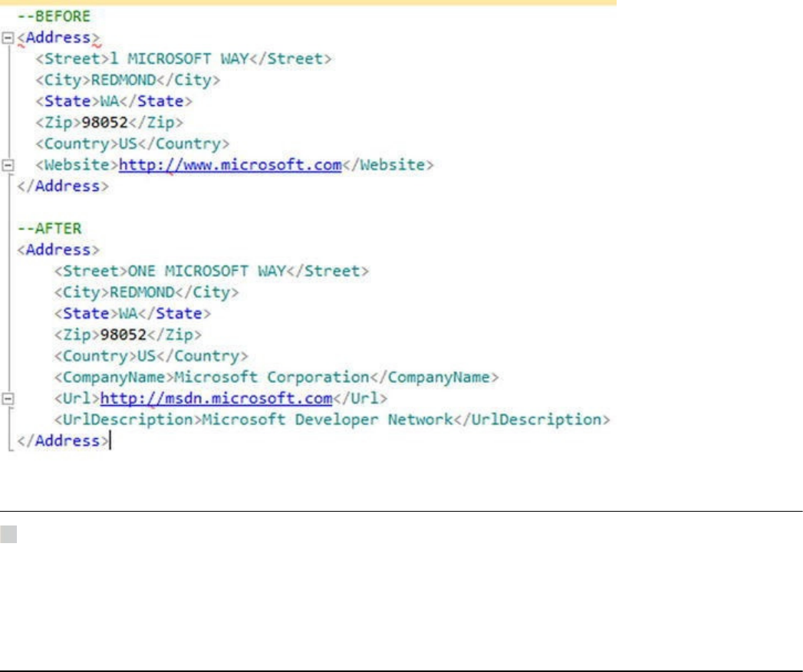Click the closing Url tag
This screenshot has height=672, width=803.
pos(360,398)
